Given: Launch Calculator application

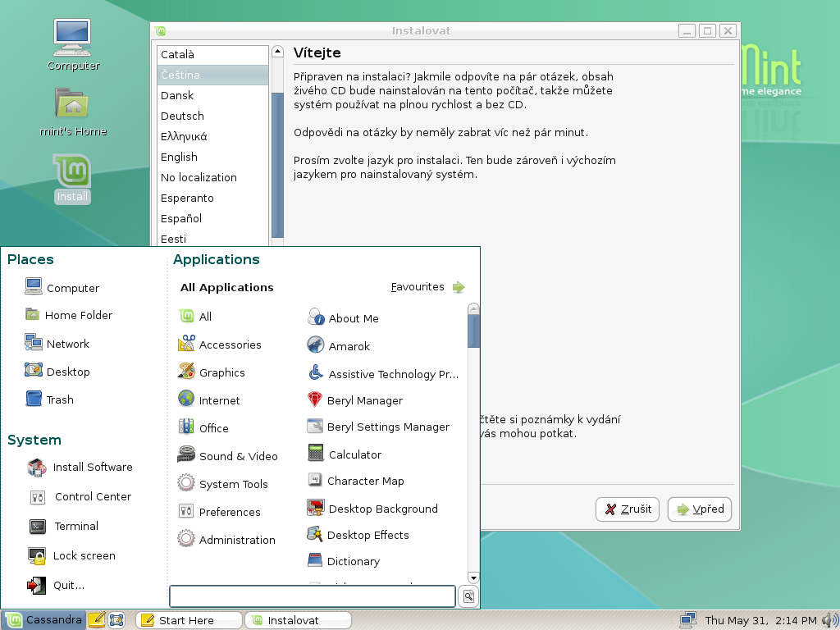Looking at the screenshot, I should click(345, 454).
